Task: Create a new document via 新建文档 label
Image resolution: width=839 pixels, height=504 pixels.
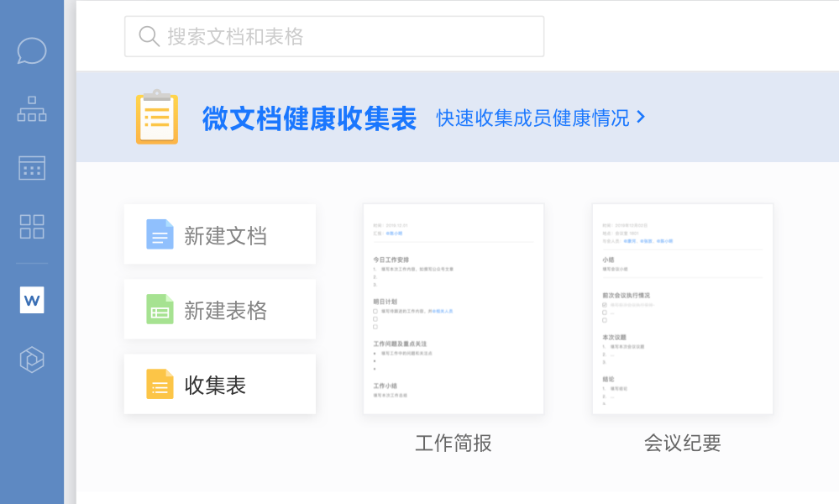Action: point(225,235)
